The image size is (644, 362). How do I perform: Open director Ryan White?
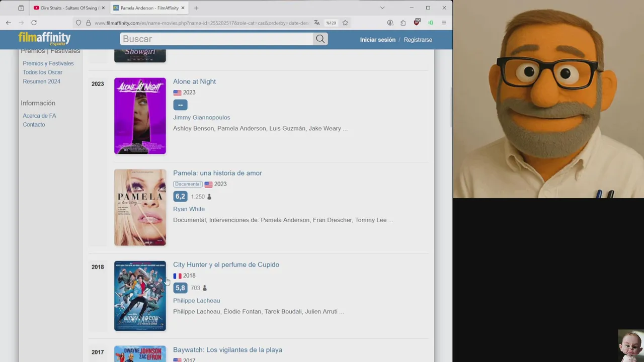(189, 209)
